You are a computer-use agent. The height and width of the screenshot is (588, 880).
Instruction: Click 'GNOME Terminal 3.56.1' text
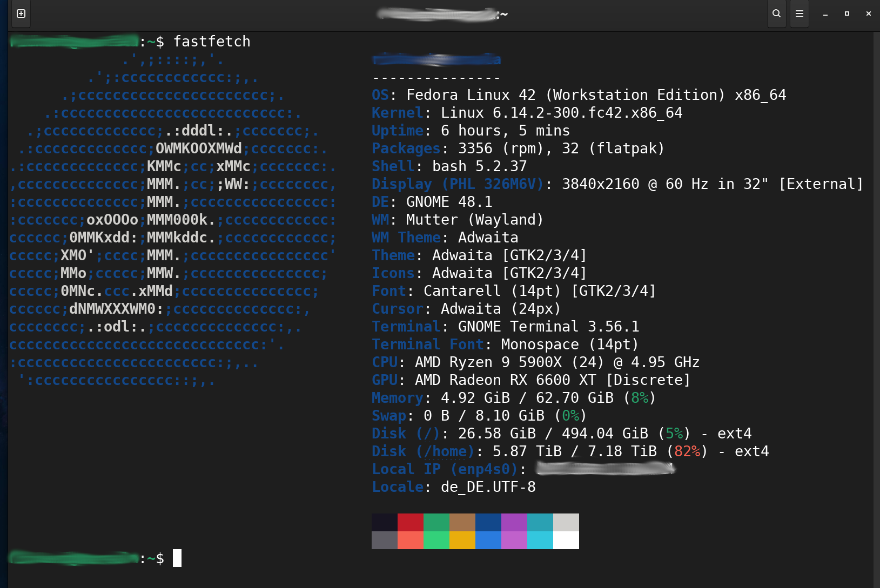click(x=549, y=327)
